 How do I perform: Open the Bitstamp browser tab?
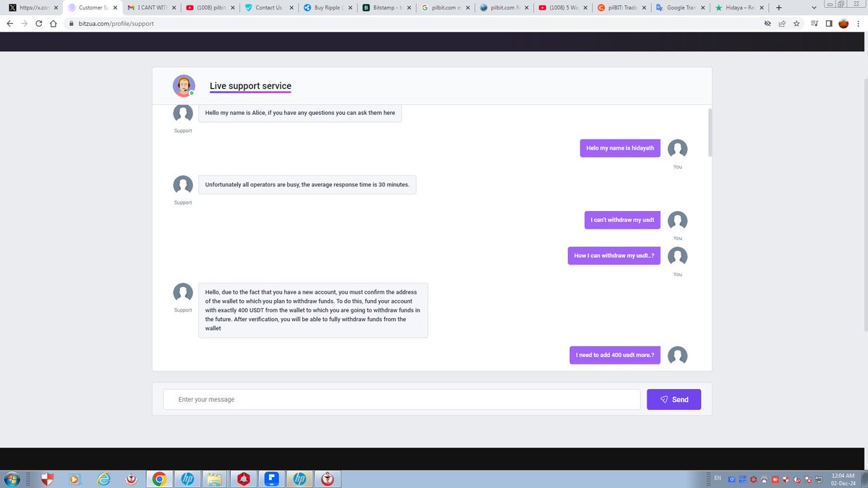click(x=387, y=8)
